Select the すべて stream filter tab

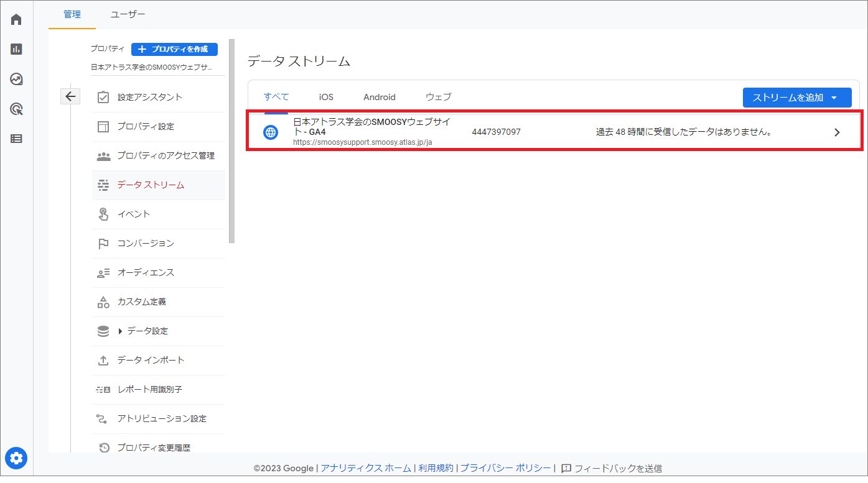pyautogui.click(x=276, y=97)
